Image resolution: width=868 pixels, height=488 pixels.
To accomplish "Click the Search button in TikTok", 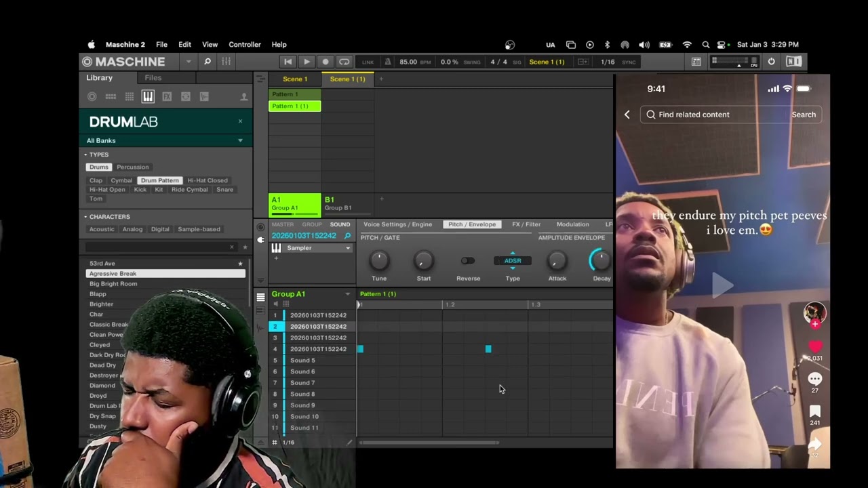I will (x=804, y=115).
